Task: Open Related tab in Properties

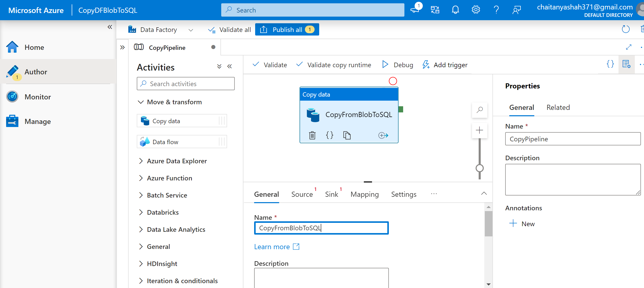Action: coord(558,108)
